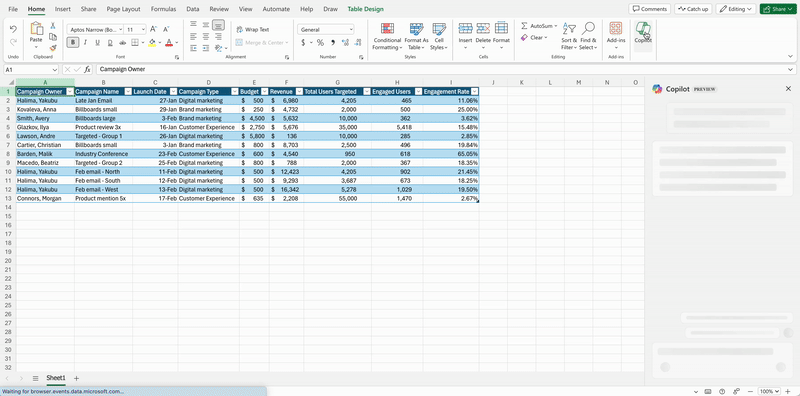The image size is (800, 396).
Task: Open the Table Design tab
Action: point(365,9)
